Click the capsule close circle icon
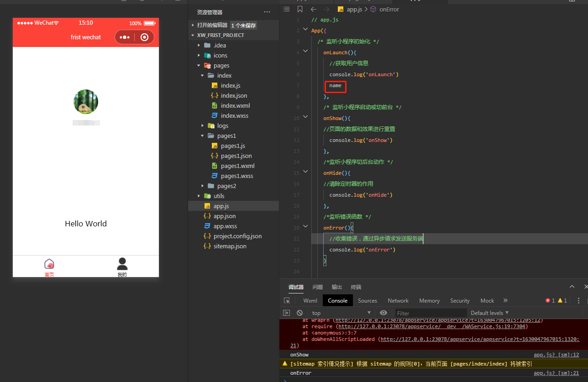Image resolution: width=588 pixels, height=382 pixels. coord(144,37)
